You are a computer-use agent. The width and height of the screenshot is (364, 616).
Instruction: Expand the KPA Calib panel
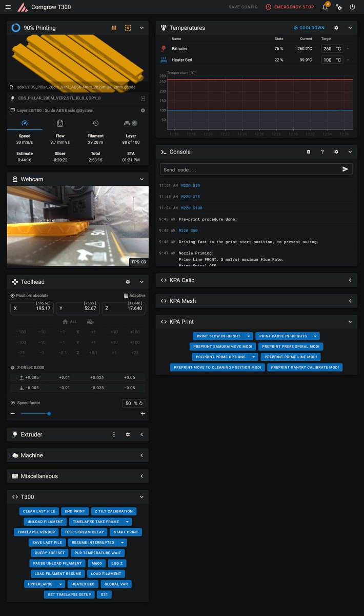click(x=350, y=280)
